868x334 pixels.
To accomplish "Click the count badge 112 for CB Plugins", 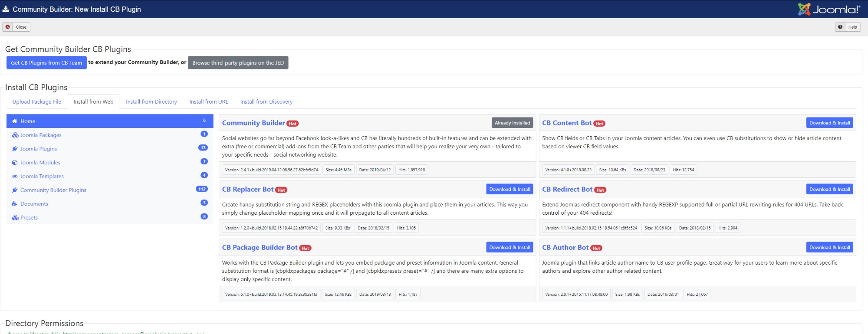I will pyautogui.click(x=202, y=189).
